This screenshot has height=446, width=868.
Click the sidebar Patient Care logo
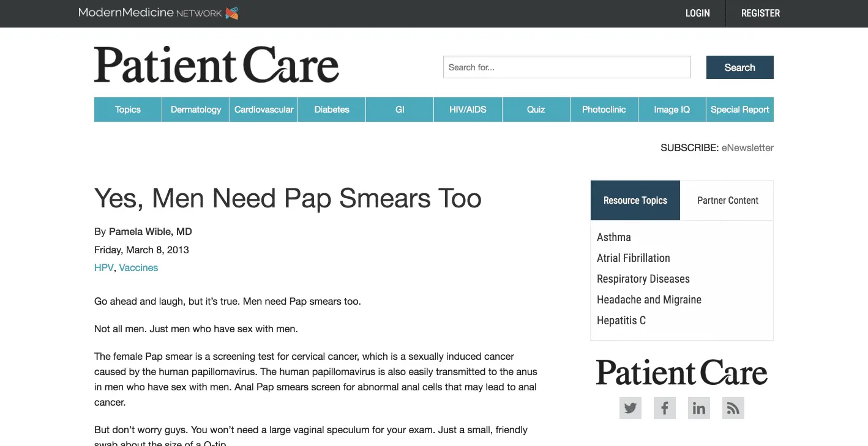point(681,373)
